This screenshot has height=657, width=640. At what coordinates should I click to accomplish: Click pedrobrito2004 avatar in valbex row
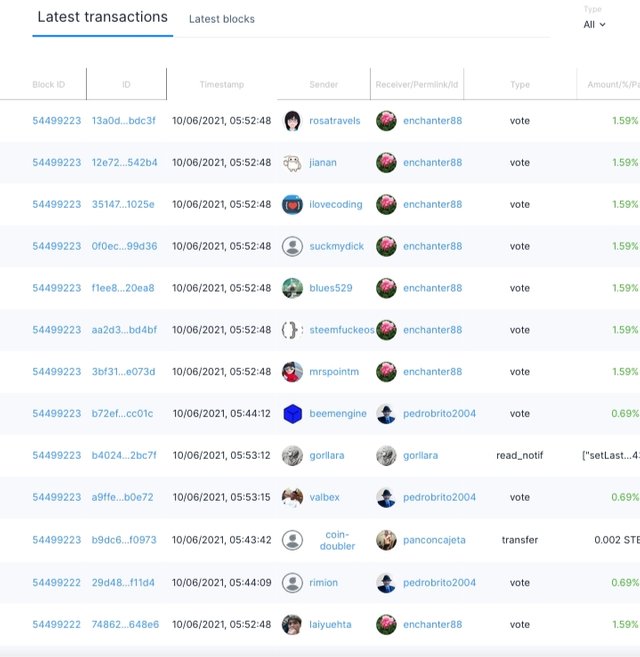click(x=386, y=497)
